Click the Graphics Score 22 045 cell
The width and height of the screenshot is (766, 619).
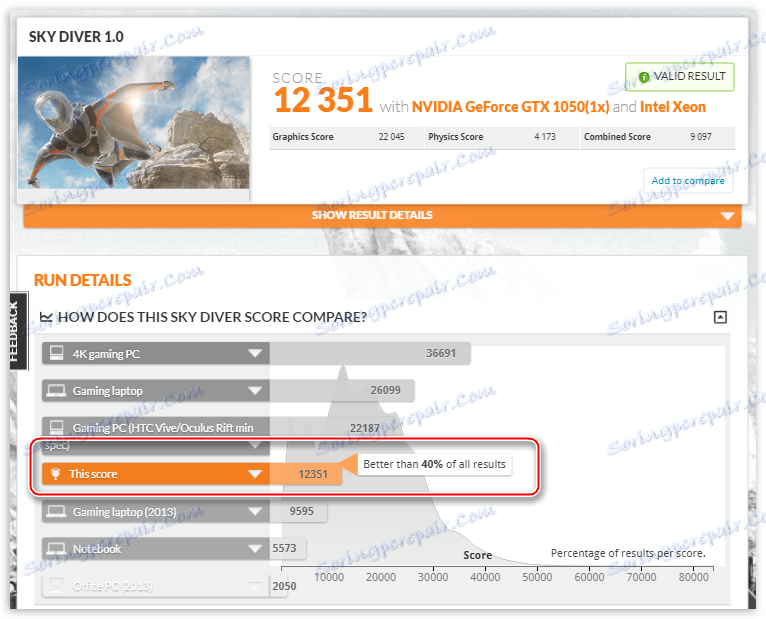(x=346, y=137)
